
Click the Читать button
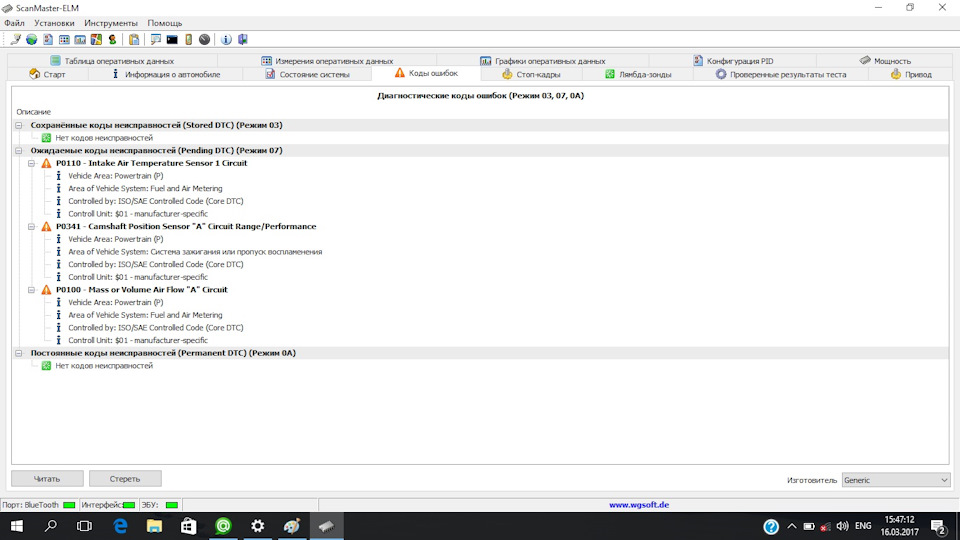coord(47,479)
